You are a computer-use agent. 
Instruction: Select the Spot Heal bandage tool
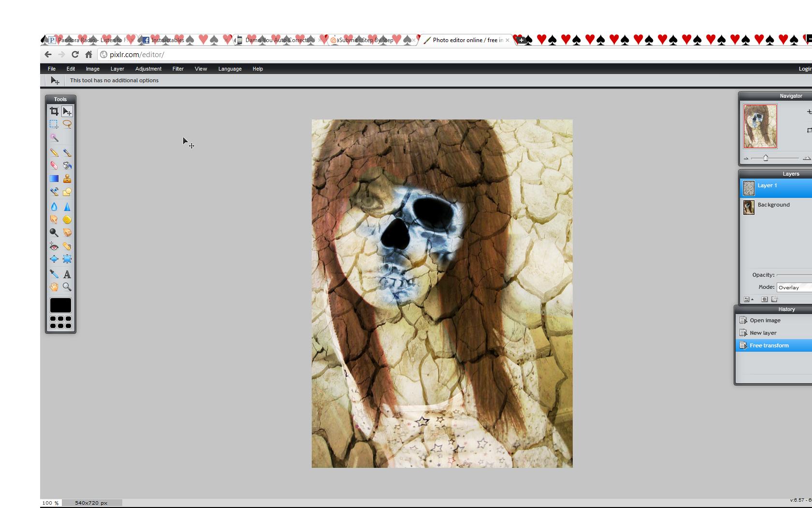pos(67,246)
